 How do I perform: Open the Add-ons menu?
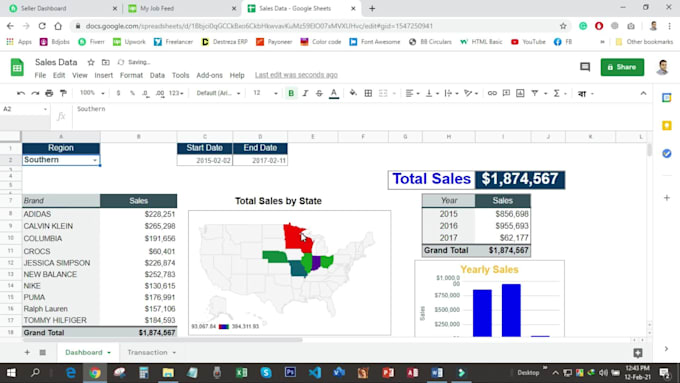point(209,75)
